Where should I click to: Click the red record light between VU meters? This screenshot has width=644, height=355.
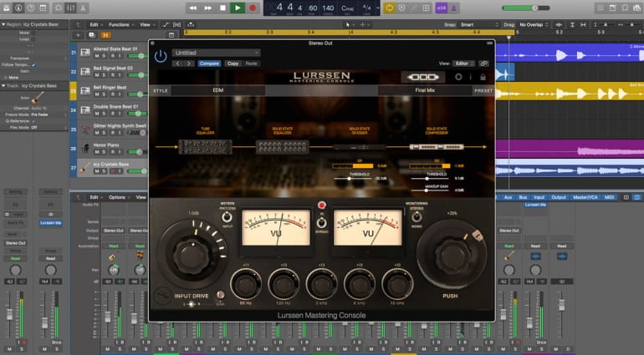[322, 205]
